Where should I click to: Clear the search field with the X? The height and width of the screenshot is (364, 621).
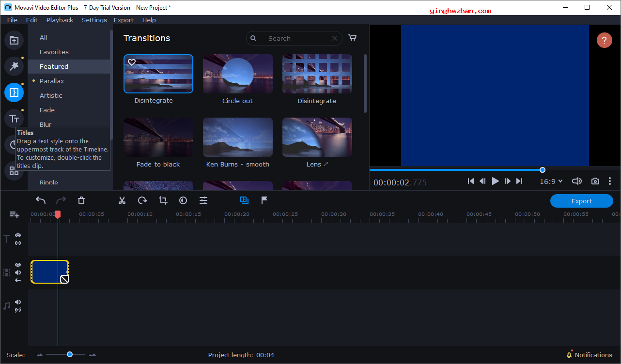point(335,38)
